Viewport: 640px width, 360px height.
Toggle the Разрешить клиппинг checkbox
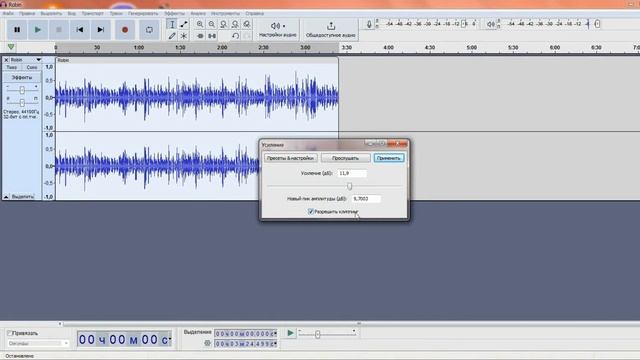tap(311, 211)
